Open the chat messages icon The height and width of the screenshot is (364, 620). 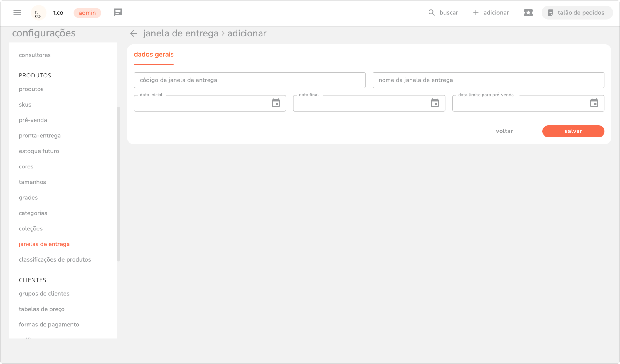[118, 13]
